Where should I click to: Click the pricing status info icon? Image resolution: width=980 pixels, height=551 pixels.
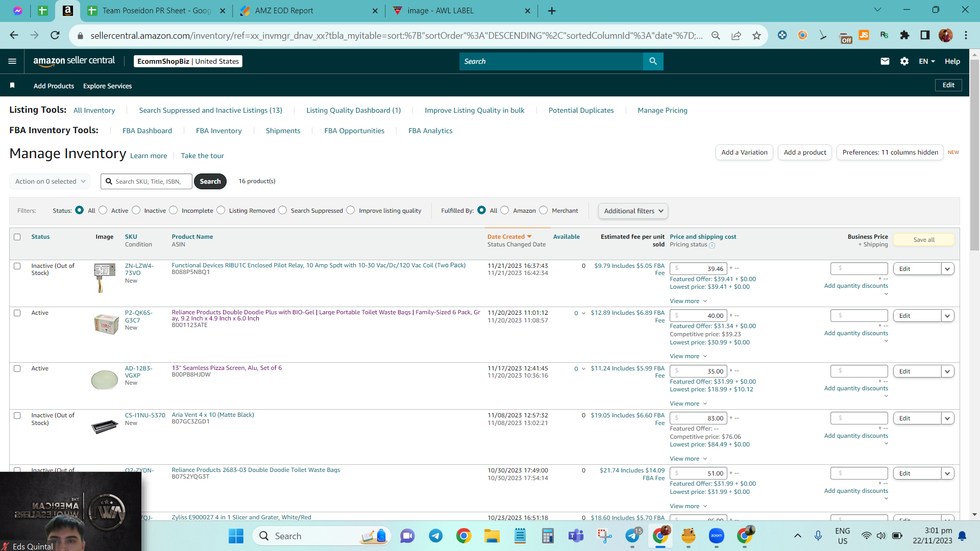[x=712, y=245]
